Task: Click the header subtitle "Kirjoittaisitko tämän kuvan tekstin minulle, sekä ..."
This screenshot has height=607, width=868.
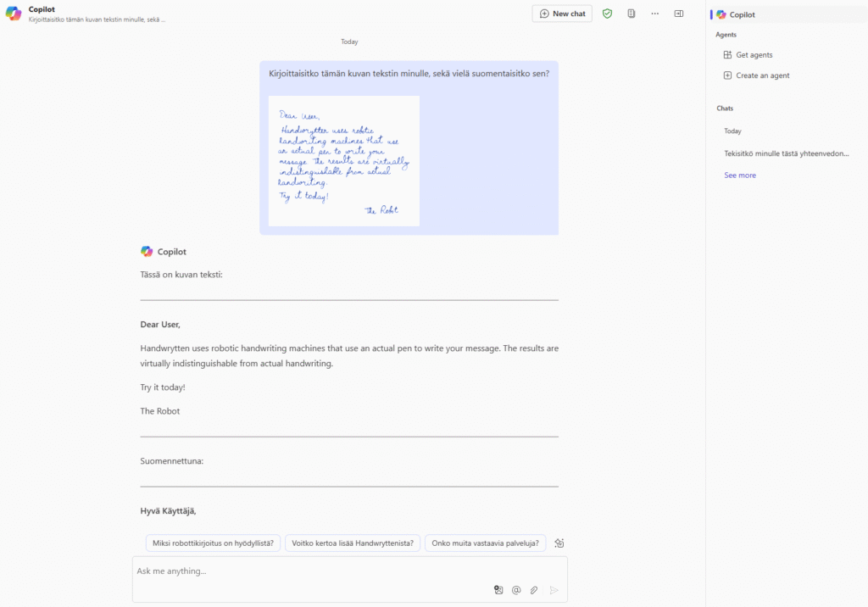Action: [97, 20]
